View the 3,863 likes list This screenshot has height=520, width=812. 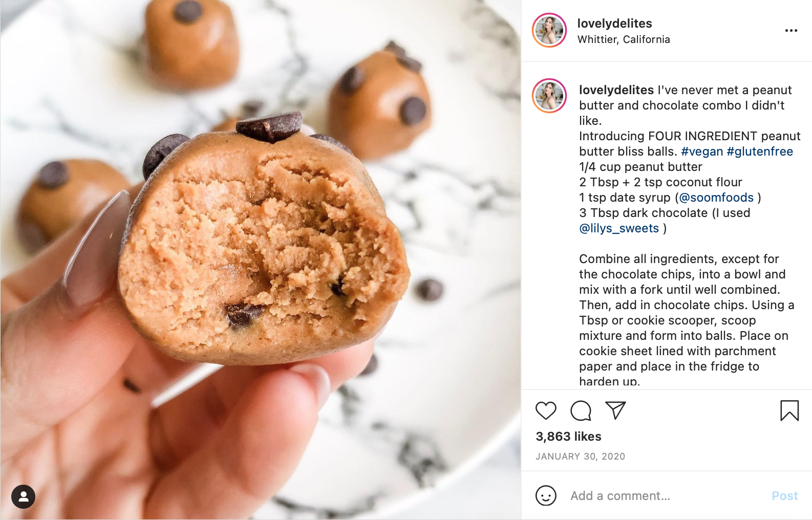click(x=568, y=437)
